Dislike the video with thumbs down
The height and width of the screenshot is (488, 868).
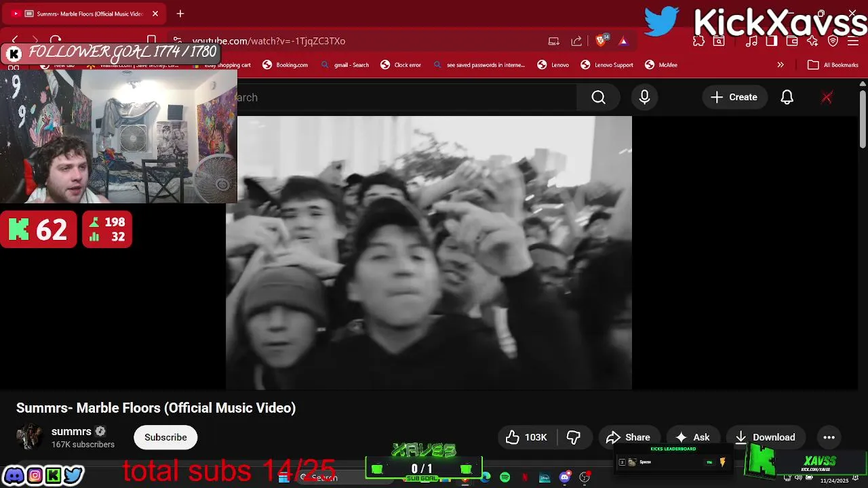574,437
